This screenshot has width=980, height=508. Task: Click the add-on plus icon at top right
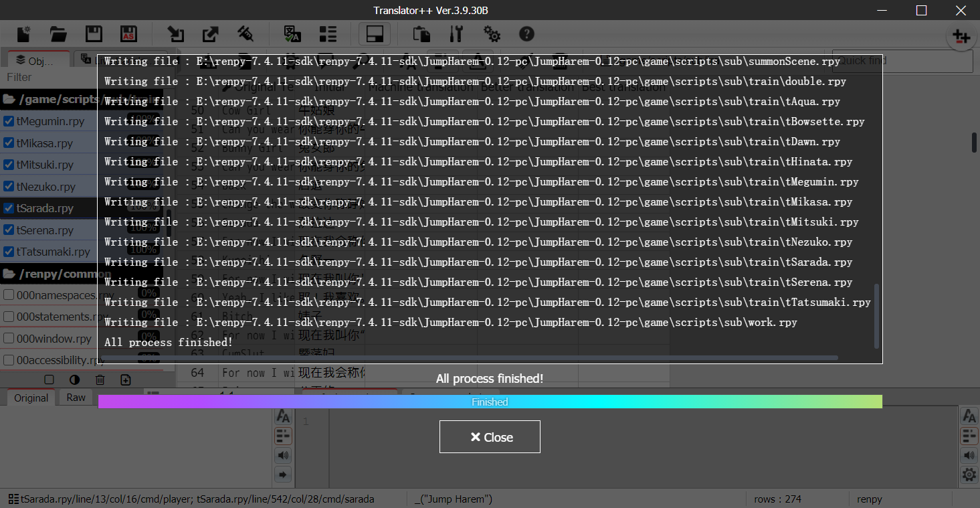click(x=961, y=36)
